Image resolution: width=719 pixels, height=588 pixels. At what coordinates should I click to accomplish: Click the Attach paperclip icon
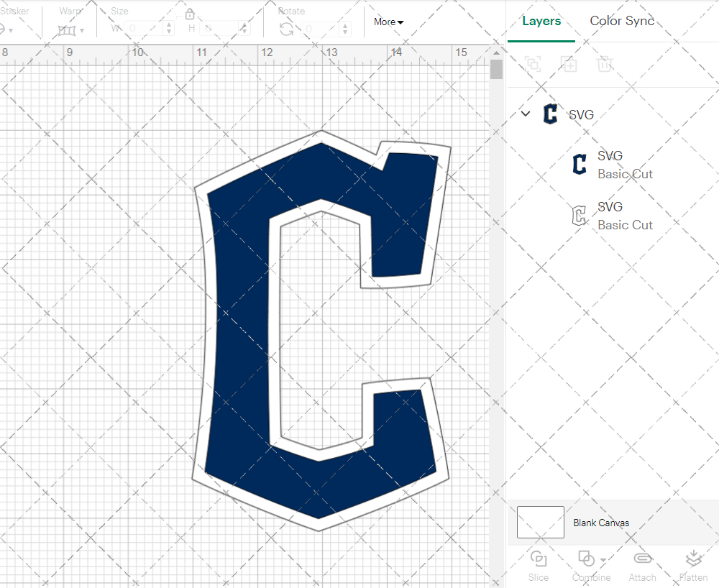(642, 559)
